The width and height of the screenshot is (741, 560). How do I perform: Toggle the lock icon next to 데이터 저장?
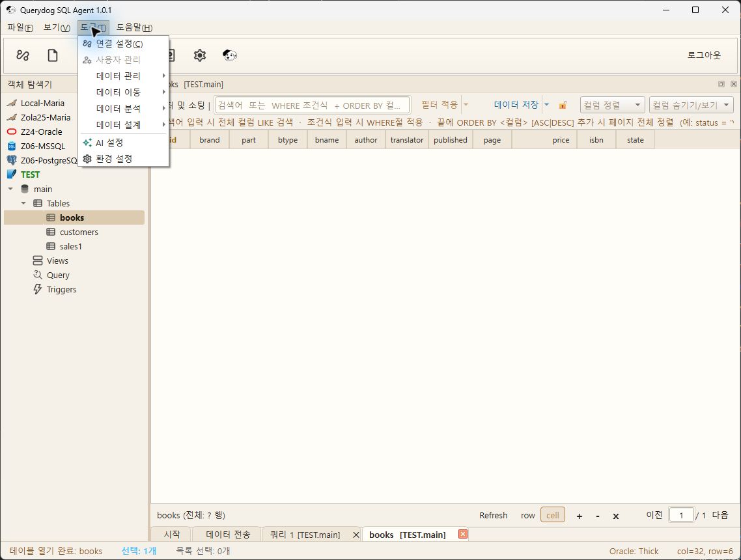(x=563, y=105)
